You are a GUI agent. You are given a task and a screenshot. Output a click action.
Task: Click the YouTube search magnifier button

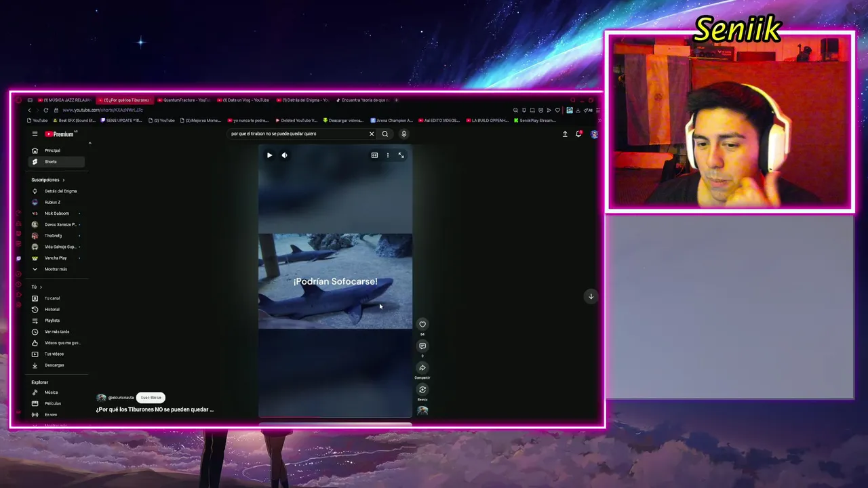[385, 134]
